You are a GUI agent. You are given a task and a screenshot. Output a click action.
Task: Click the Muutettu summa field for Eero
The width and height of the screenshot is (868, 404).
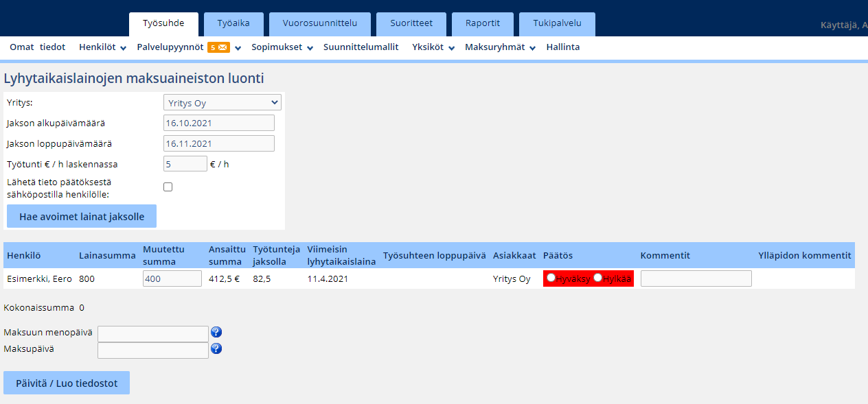pos(172,278)
